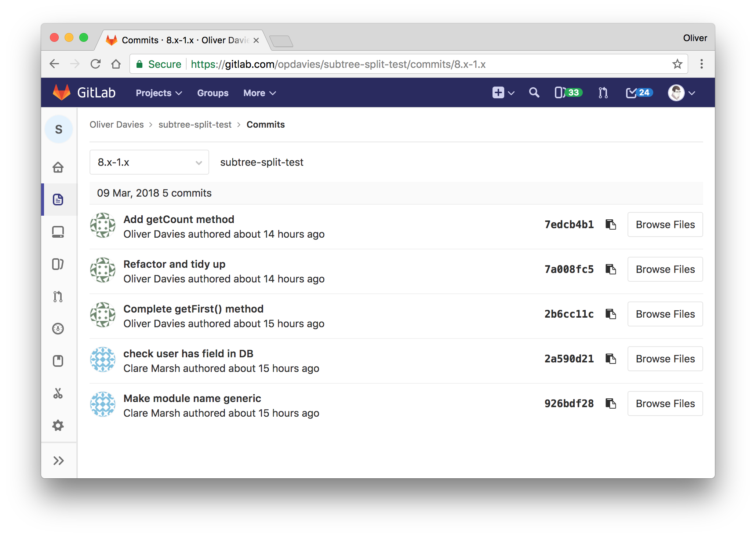Open the Groups menu item

213,93
